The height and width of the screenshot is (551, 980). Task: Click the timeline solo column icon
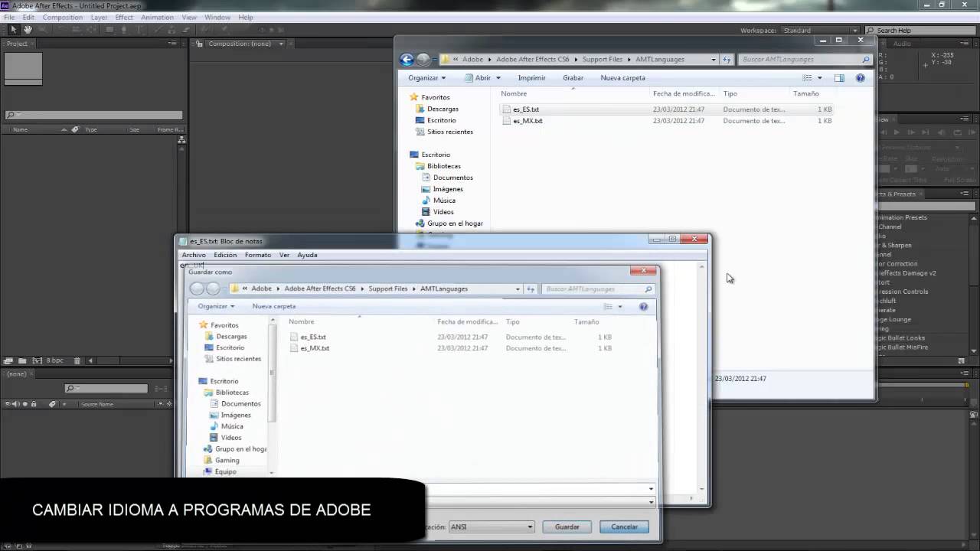(24, 404)
